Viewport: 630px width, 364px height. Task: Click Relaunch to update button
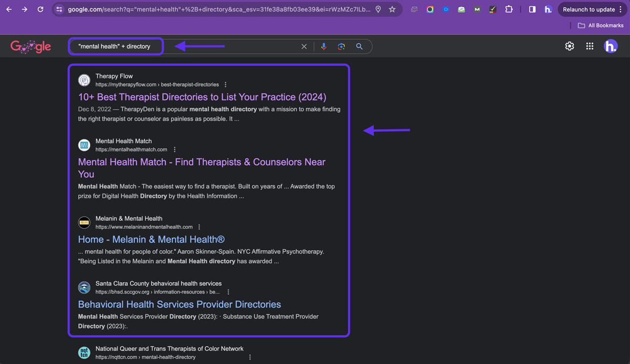pos(589,9)
